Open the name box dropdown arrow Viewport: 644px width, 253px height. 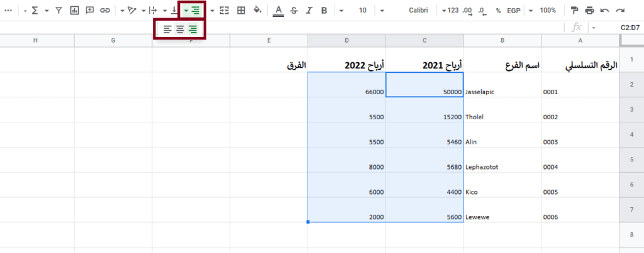(x=594, y=28)
